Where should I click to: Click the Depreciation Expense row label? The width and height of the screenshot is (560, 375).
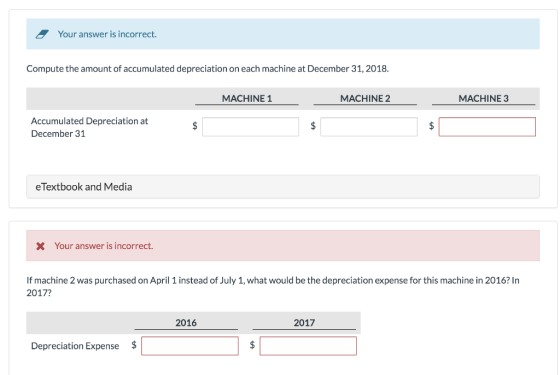coord(75,346)
